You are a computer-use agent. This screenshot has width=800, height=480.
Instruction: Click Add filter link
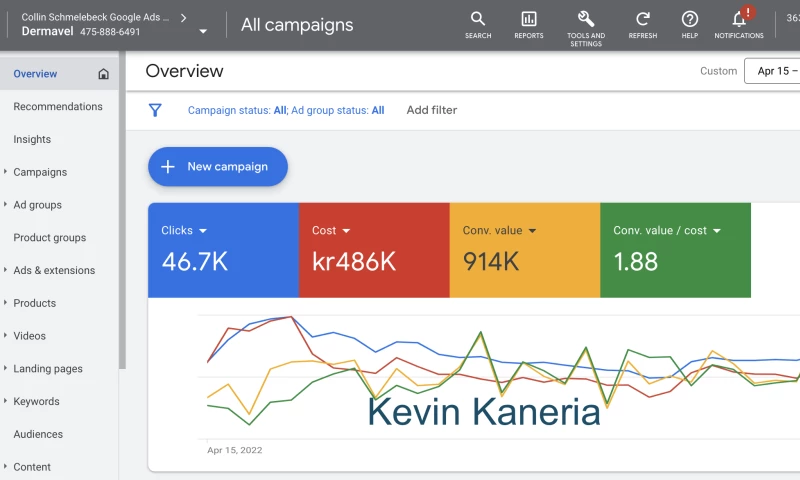tap(432, 110)
